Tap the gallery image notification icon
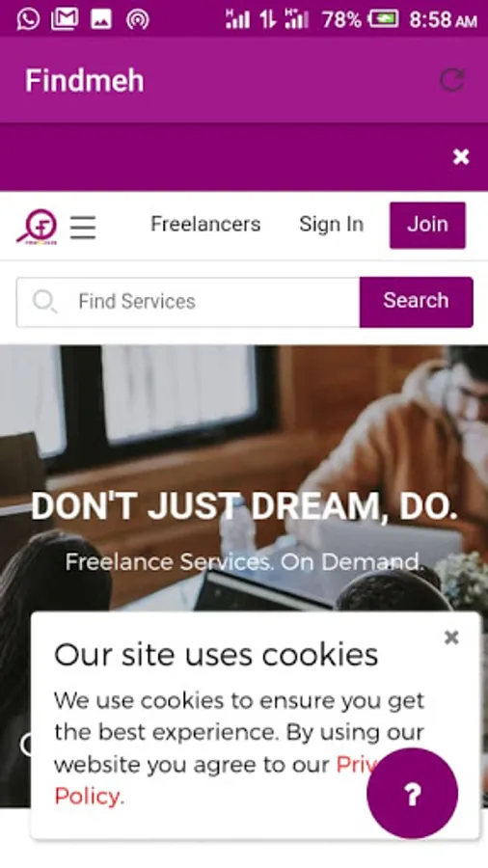The image size is (488, 868). coord(101,19)
